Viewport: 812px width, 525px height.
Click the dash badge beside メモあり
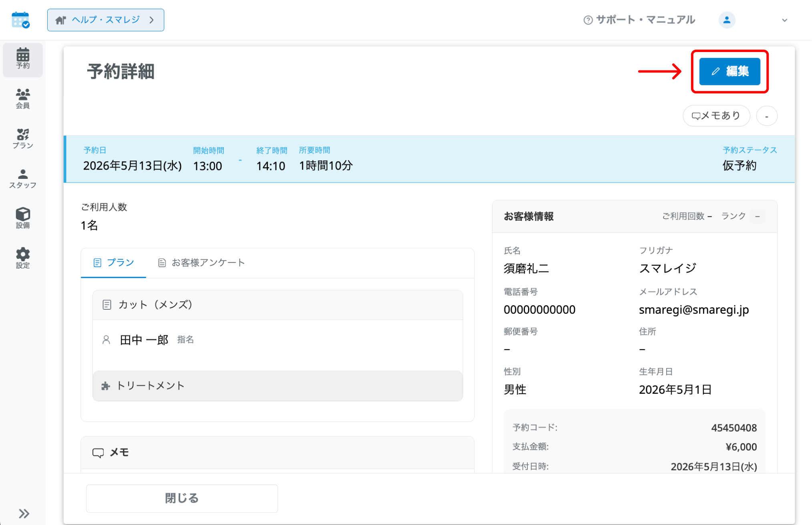(767, 116)
